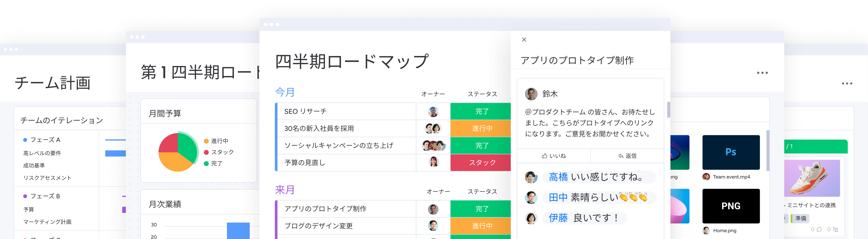Click 高レベルの要件 under フェーズ A
This screenshot has width=868, height=239.
[42, 153]
